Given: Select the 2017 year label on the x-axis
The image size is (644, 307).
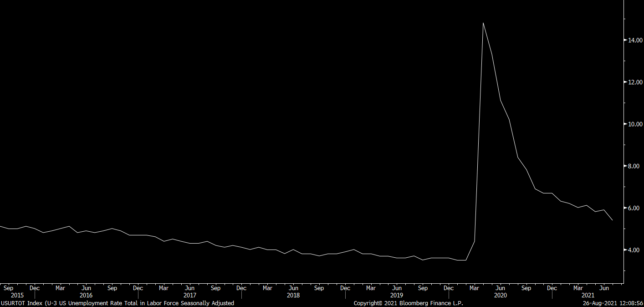Looking at the screenshot, I should [x=190, y=295].
